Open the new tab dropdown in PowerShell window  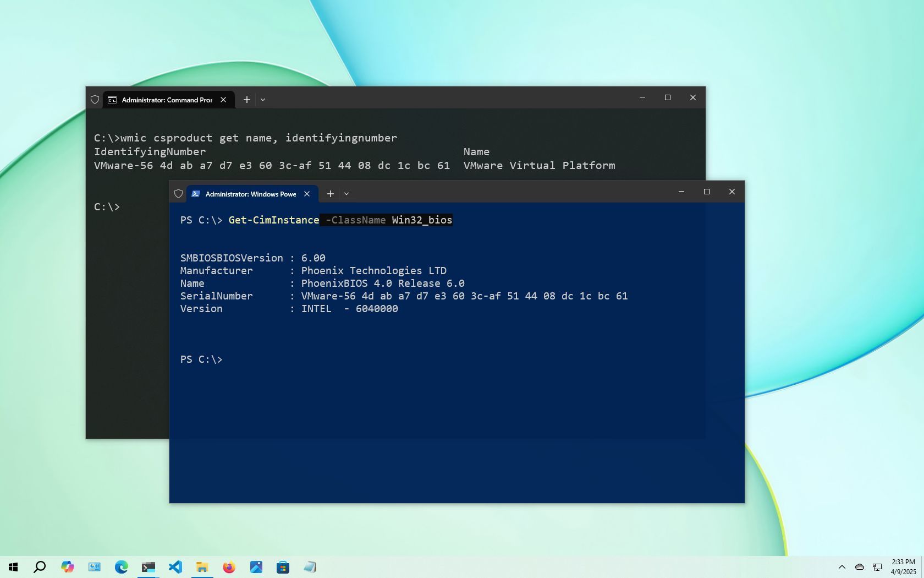pos(346,194)
